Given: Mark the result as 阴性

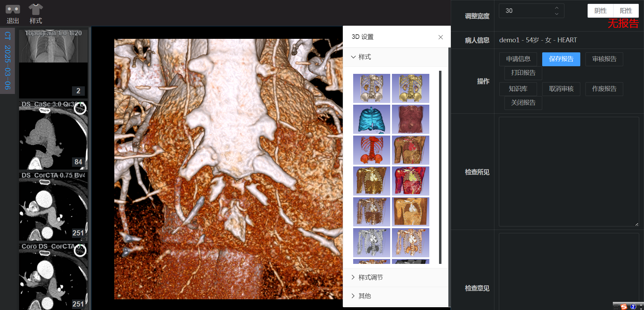Looking at the screenshot, I should coord(600,11).
